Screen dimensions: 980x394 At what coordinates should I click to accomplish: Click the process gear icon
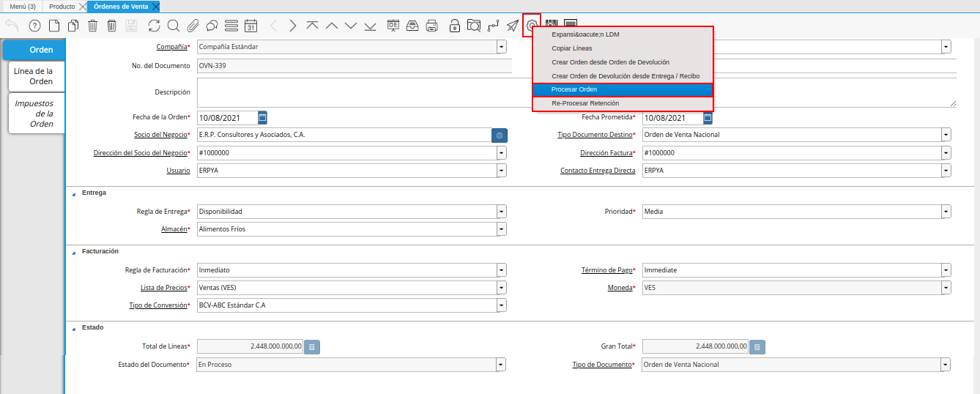pyautogui.click(x=532, y=26)
